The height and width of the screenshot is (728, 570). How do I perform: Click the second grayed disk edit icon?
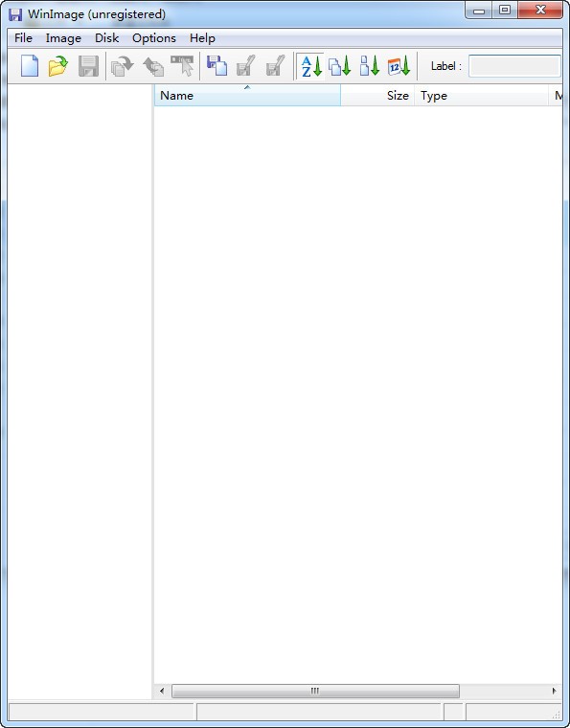[x=275, y=65]
